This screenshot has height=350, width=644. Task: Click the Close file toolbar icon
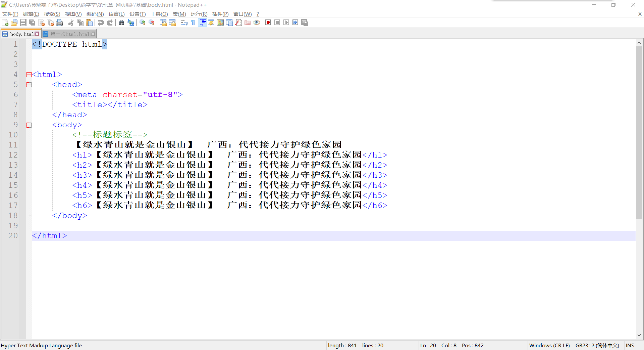pyautogui.click(x=41, y=23)
